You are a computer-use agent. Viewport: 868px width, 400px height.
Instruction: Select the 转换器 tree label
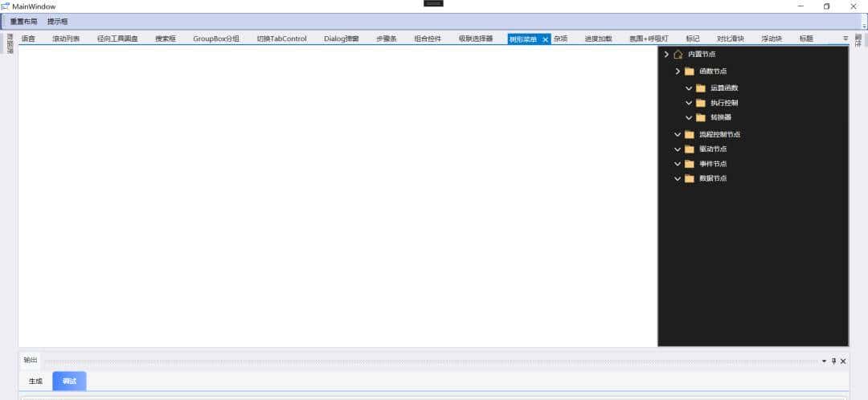click(721, 117)
